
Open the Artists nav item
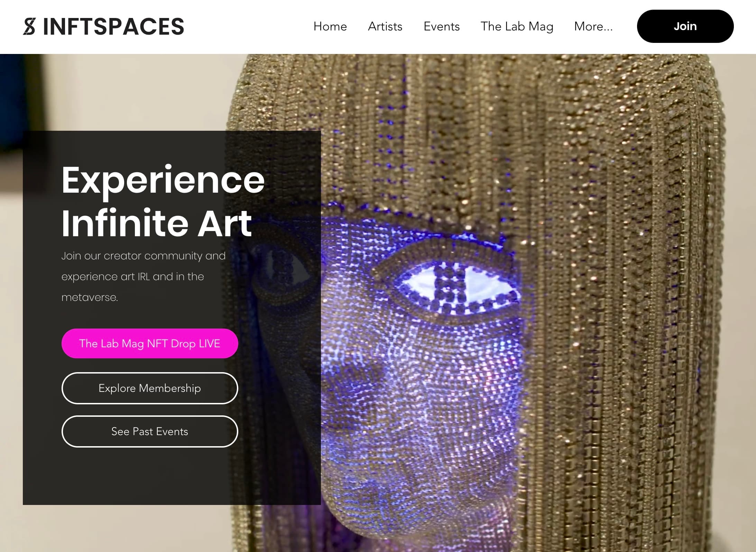pos(385,26)
